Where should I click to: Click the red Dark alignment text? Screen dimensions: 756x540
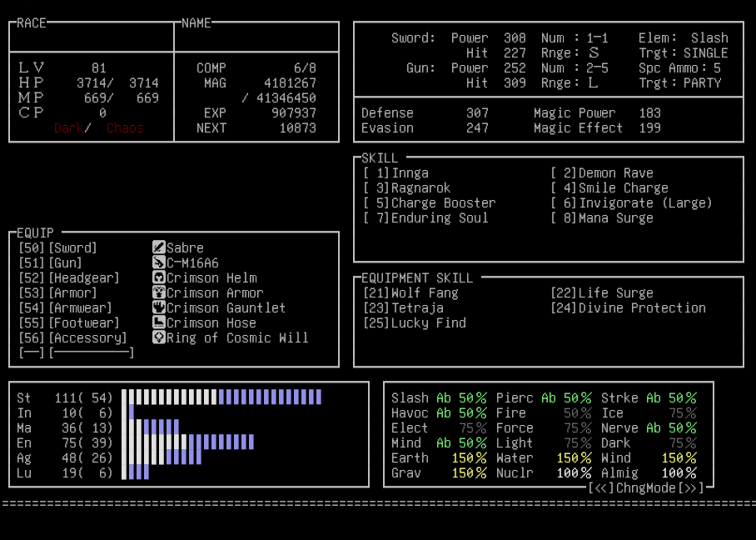(69, 128)
